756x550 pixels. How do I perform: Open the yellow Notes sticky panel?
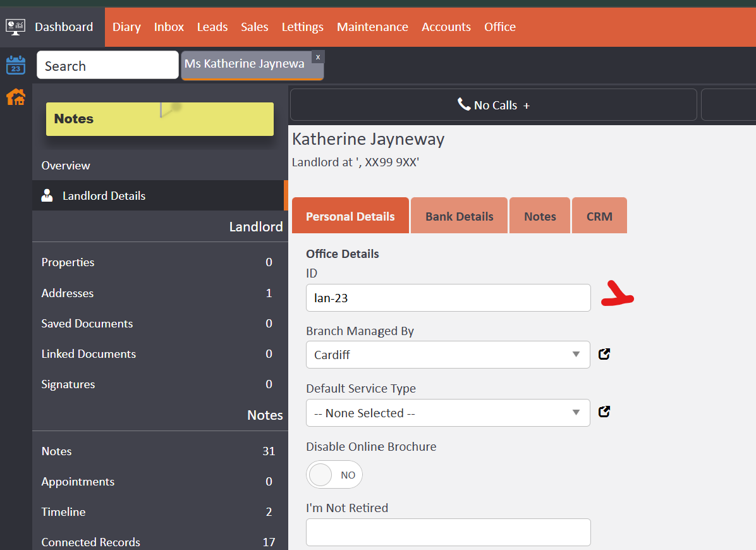tap(159, 119)
